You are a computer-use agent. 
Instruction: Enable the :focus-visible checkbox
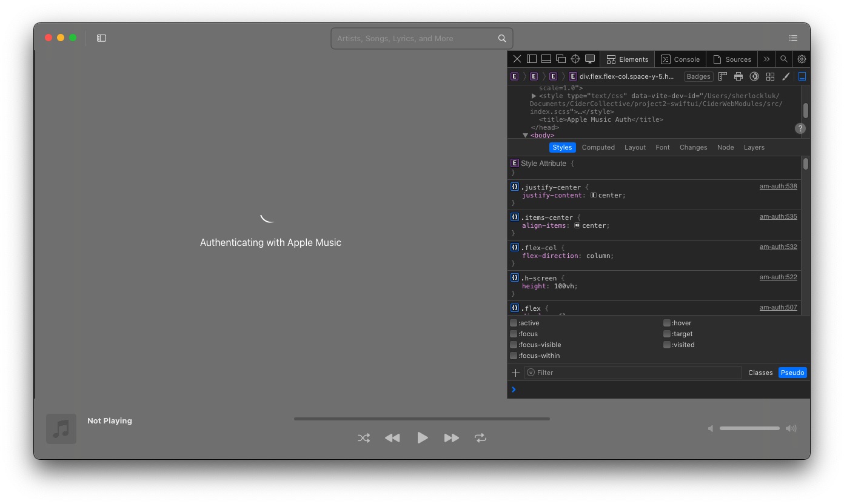(x=514, y=345)
